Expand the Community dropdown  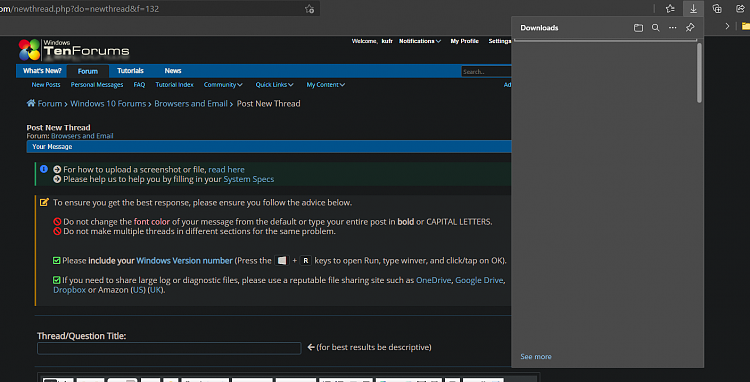pyautogui.click(x=223, y=85)
